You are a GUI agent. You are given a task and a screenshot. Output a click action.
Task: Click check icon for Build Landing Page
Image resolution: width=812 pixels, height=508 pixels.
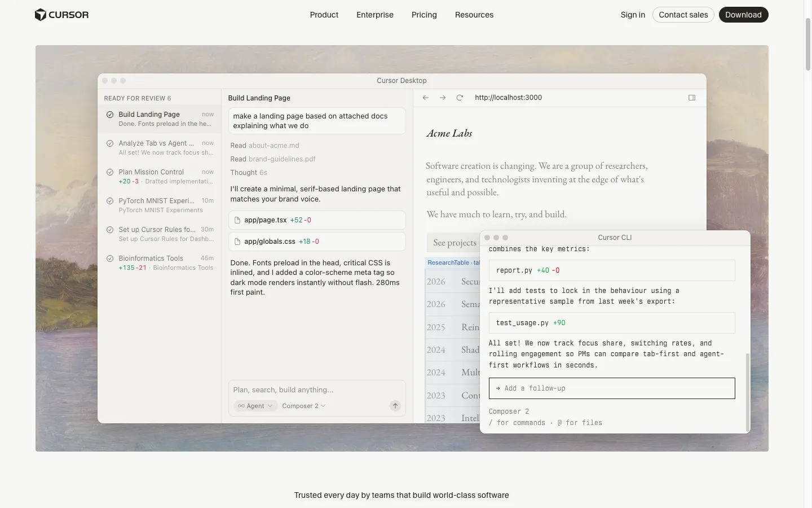110,115
